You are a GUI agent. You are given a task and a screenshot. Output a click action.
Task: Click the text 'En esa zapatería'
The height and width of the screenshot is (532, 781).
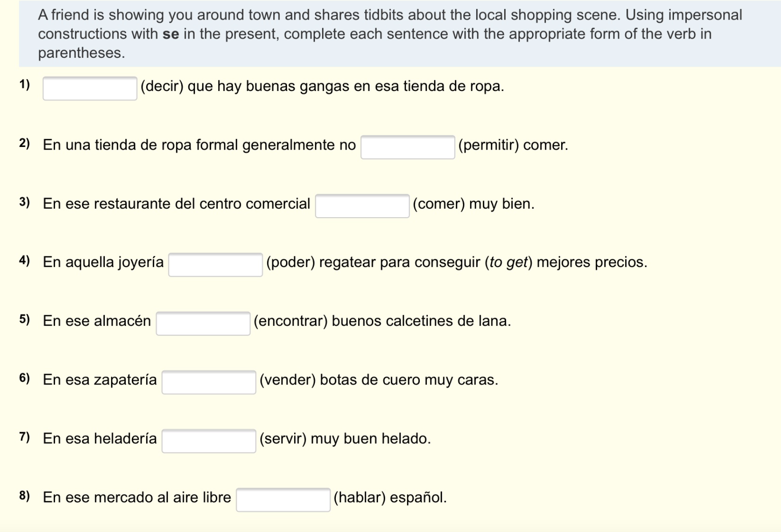coord(100,380)
